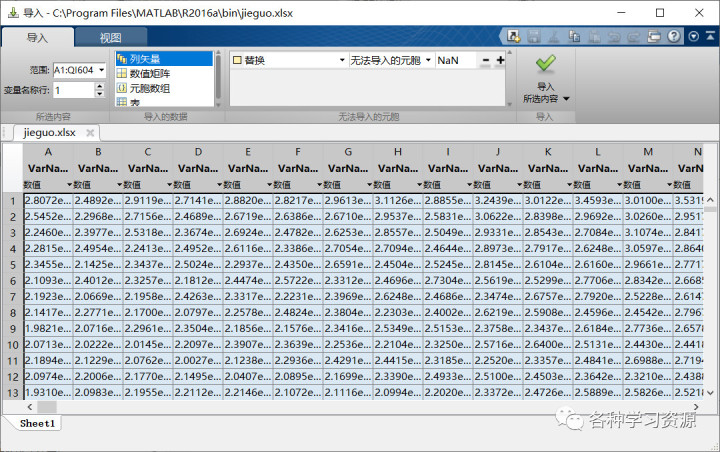Click cell 1.9821e... in row 9
This screenshot has width=720, height=452.
click(48, 328)
